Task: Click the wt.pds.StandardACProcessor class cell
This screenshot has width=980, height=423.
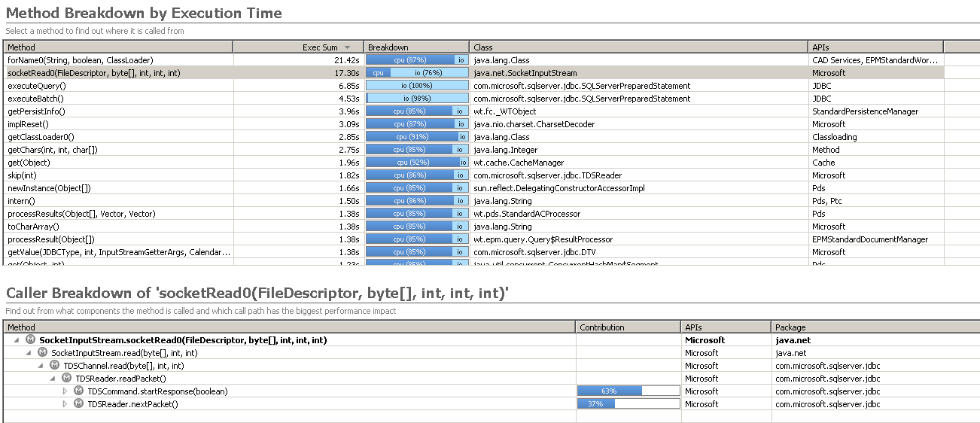Action: pos(527,214)
